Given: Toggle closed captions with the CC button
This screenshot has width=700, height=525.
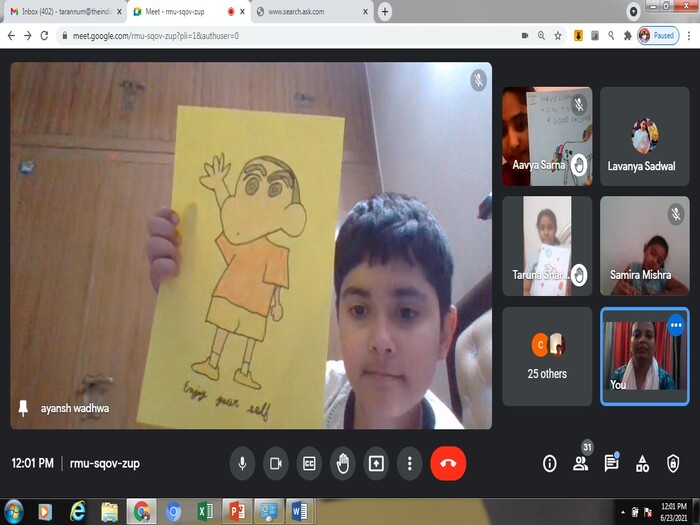Looking at the screenshot, I should tap(309, 463).
